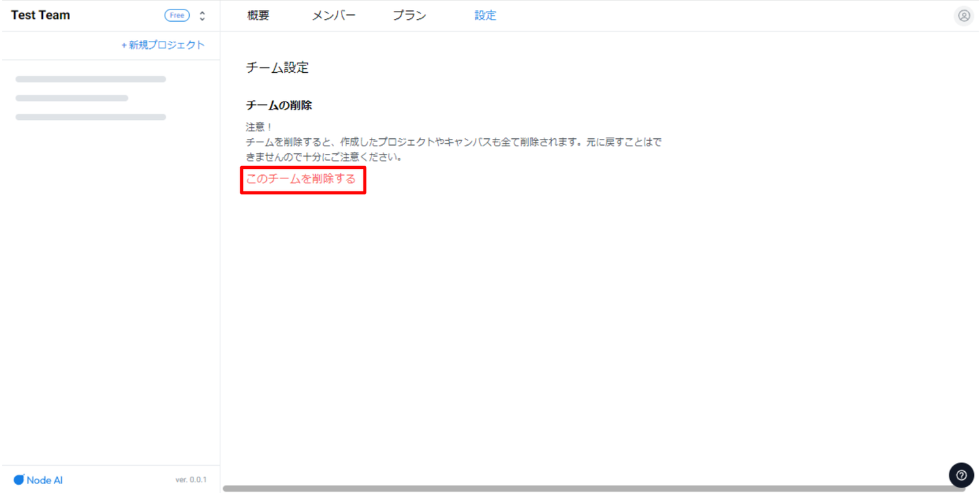This screenshot has width=980, height=493.
Task: Click the ver. 0.0.1 label
Action: (x=191, y=480)
